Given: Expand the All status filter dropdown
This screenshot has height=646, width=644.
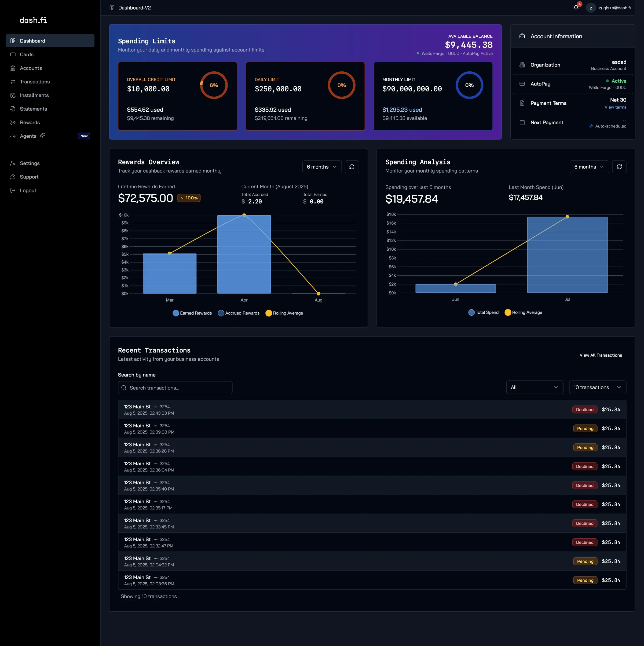Looking at the screenshot, I should click(535, 387).
